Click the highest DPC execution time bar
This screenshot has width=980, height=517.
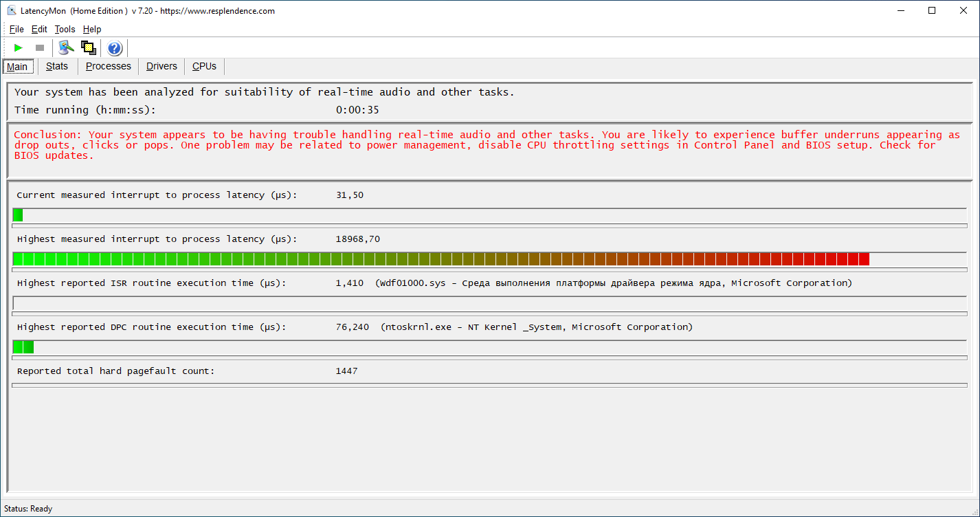[490, 346]
